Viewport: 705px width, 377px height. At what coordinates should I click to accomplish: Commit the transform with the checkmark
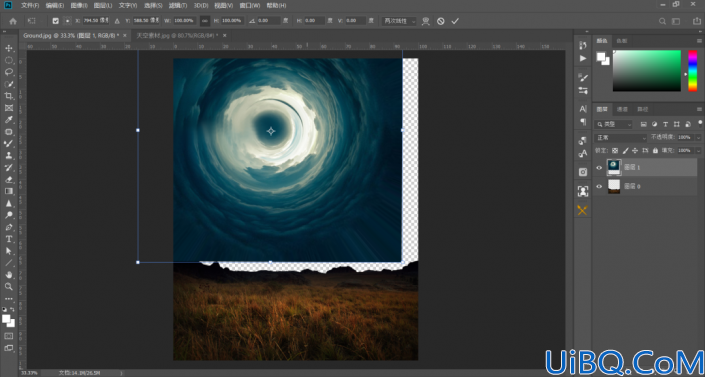point(455,21)
